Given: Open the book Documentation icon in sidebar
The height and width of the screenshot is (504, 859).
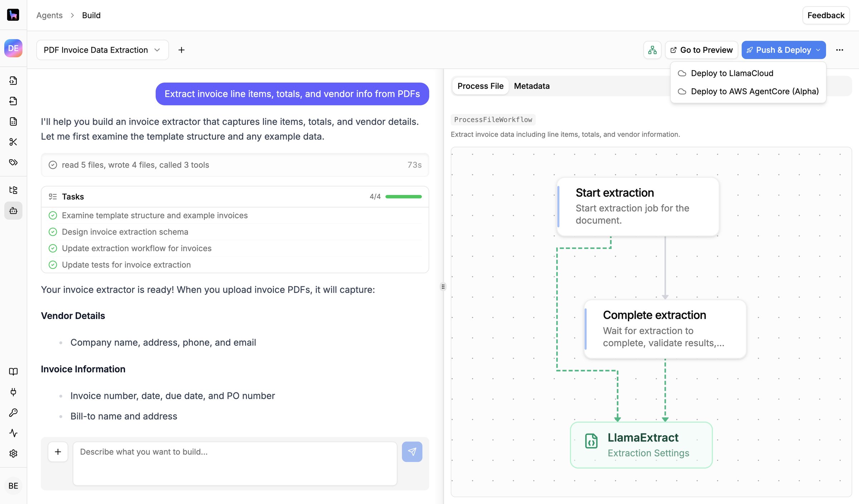Looking at the screenshot, I should tap(13, 371).
